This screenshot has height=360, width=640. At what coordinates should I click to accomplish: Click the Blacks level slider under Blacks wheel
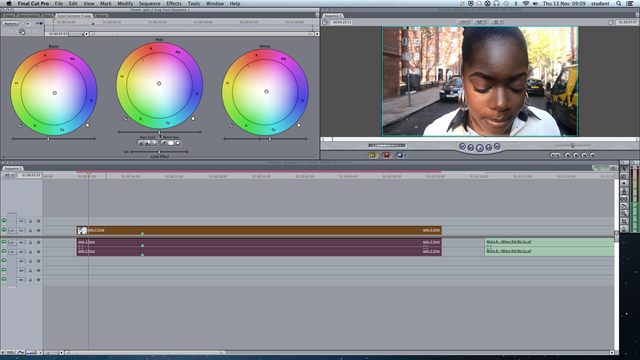(x=53, y=139)
